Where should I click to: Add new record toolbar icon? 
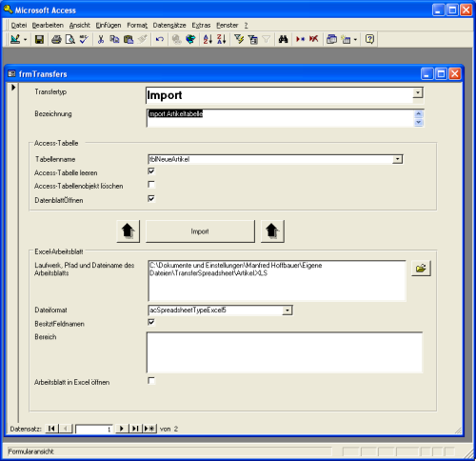tap(300, 39)
